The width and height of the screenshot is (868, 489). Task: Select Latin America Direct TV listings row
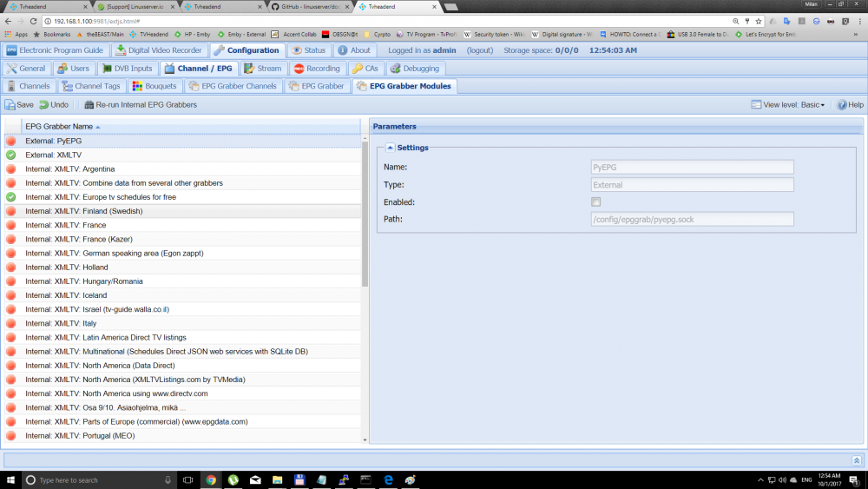(x=182, y=337)
